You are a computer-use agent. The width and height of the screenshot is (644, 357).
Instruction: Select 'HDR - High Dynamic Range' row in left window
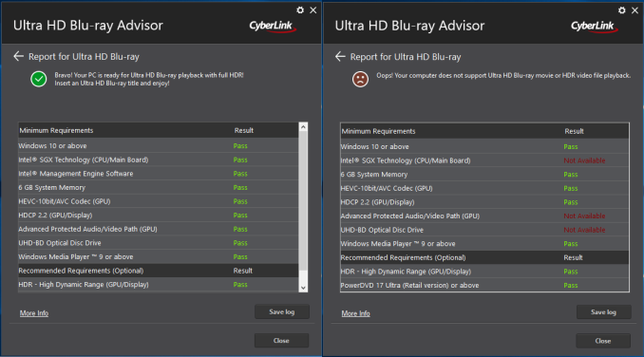click(158, 285)
